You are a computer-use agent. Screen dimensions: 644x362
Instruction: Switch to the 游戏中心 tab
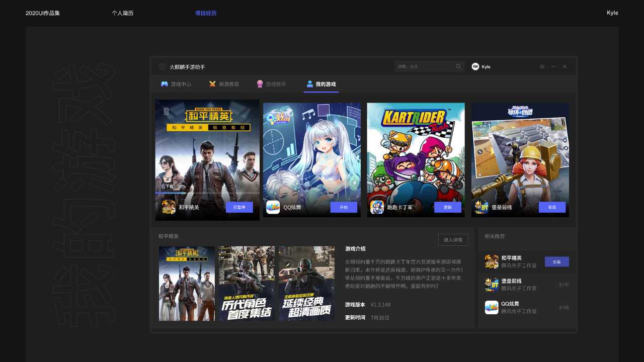pos(176,84)
